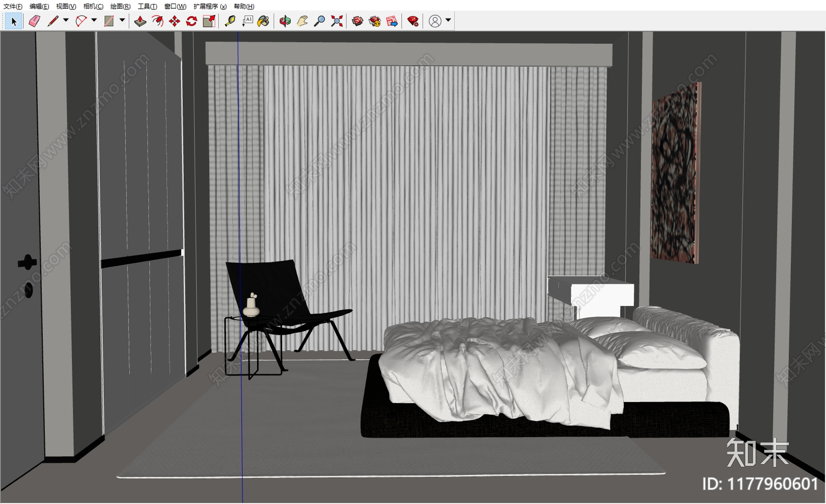The image size is (826, 504).
Task: Open the 绘图(R) menu
Action: (120, 6)
